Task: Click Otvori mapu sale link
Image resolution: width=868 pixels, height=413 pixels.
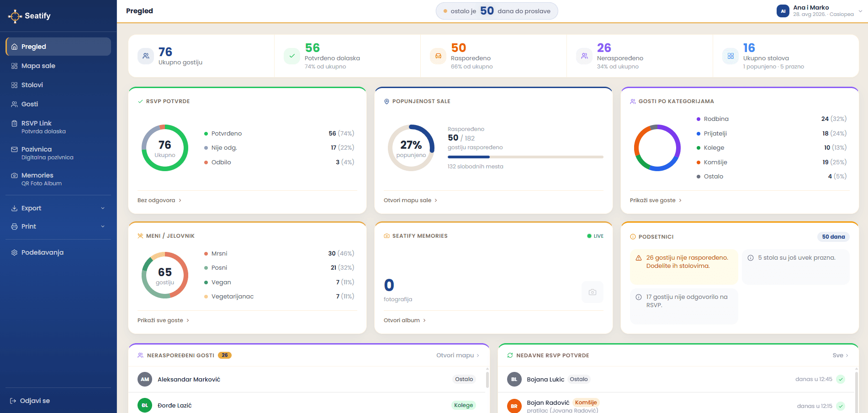Action: (410, 200)
